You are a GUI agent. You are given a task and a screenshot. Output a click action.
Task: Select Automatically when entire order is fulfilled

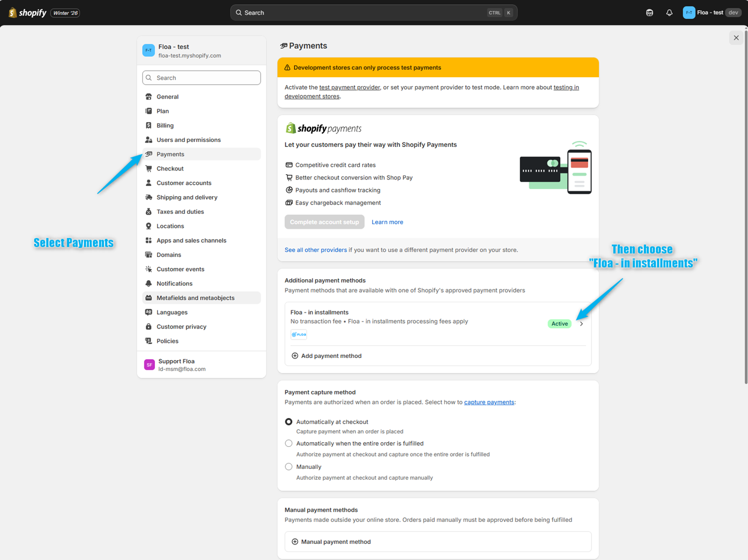coord(288,443)
